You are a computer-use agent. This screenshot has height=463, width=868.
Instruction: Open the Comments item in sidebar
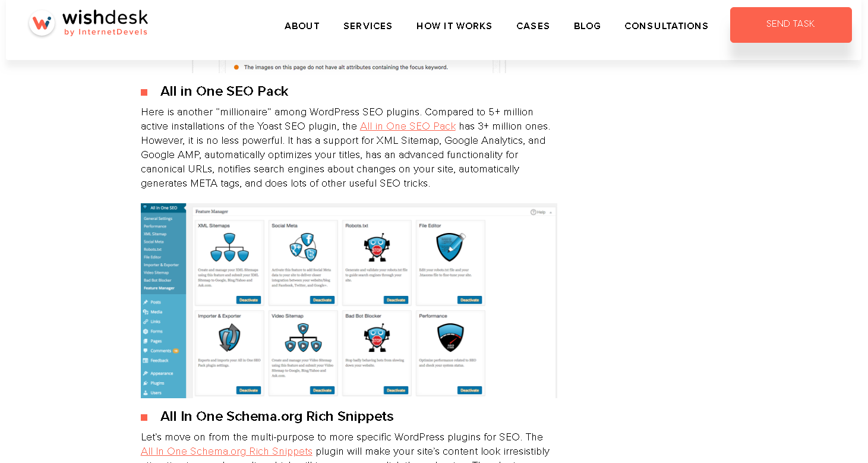tap(160, 351)
